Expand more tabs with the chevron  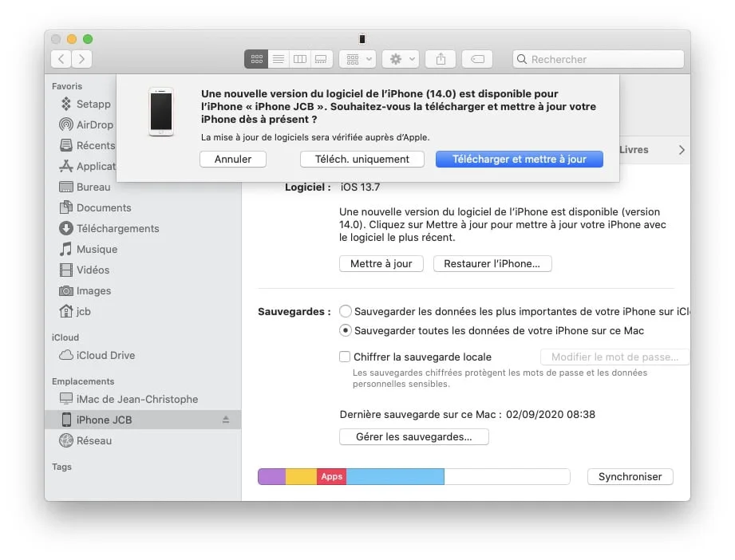tap(682, 150)
